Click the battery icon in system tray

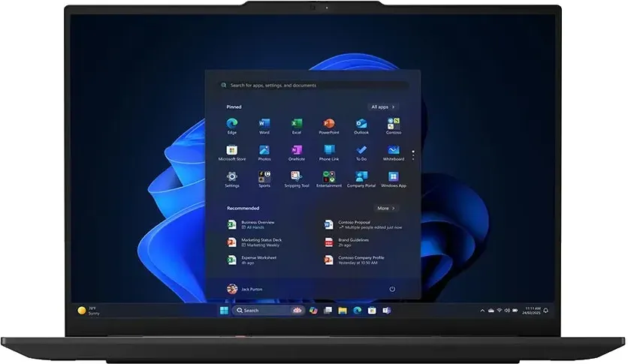click(x=515, y=311)
